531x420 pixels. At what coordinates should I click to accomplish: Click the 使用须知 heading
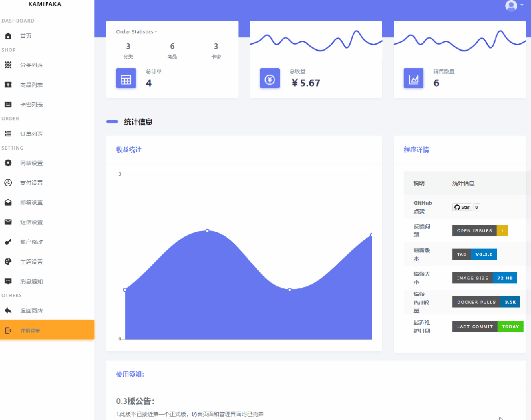(x=130, y=374)
